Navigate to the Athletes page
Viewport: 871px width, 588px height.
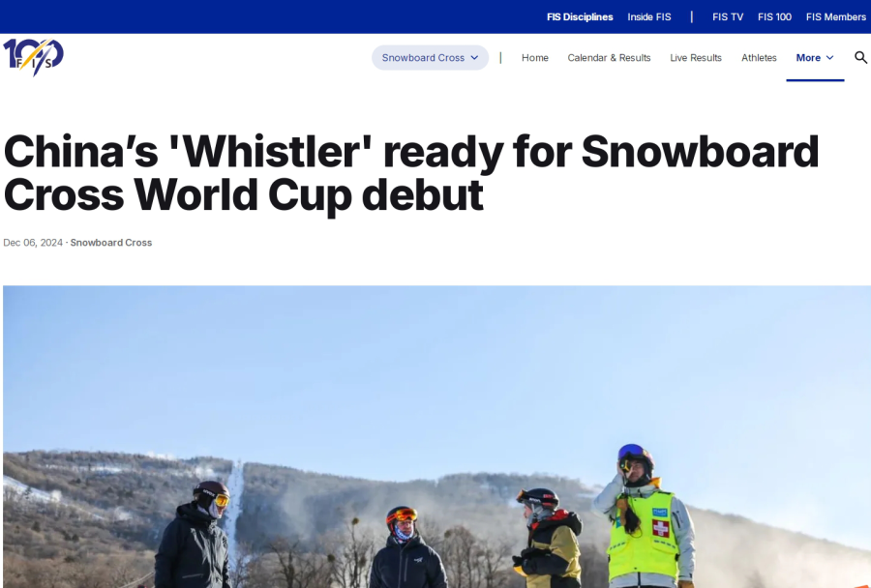(x=759, y=58)
